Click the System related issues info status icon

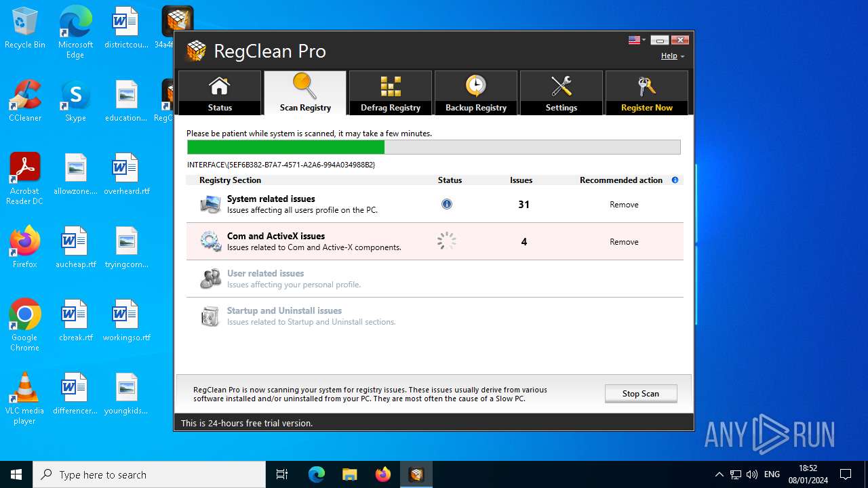(447, 204)
